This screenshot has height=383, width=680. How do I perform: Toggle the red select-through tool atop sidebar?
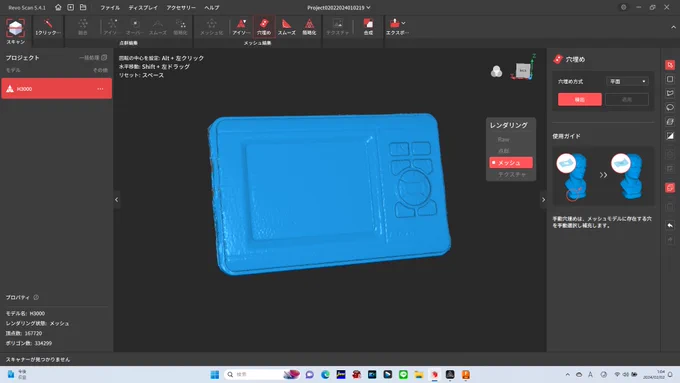pos(670,65)
